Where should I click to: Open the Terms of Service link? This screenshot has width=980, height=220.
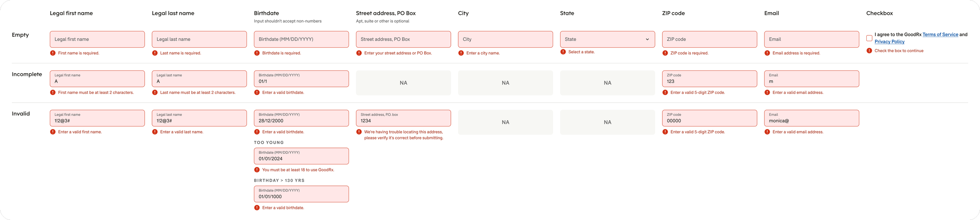(940, 34)
